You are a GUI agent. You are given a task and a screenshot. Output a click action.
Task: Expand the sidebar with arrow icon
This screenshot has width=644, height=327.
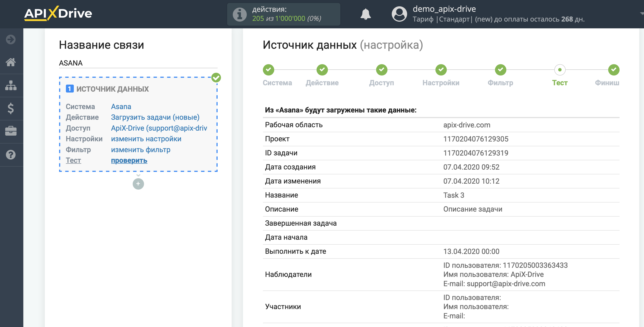click(11, 39)
